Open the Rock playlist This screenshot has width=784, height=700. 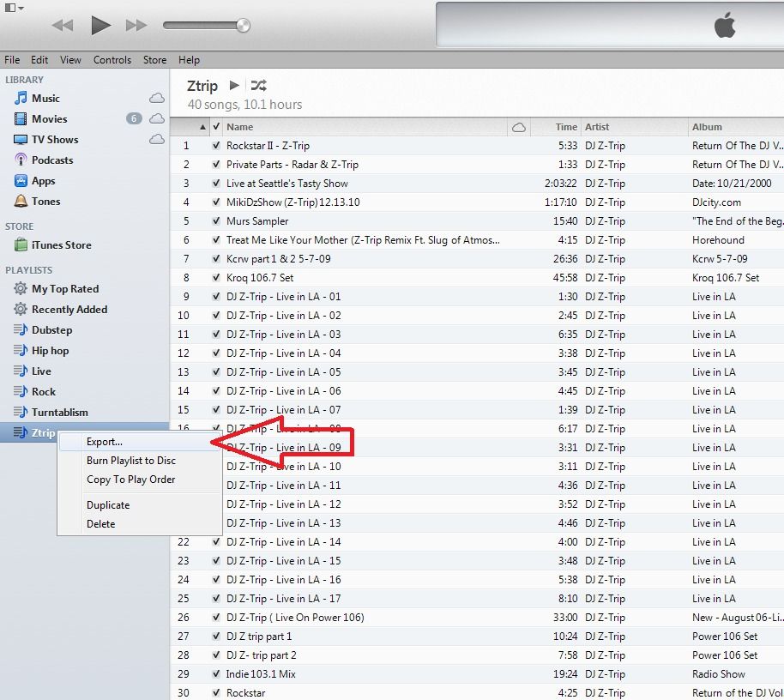coord(44,391)
